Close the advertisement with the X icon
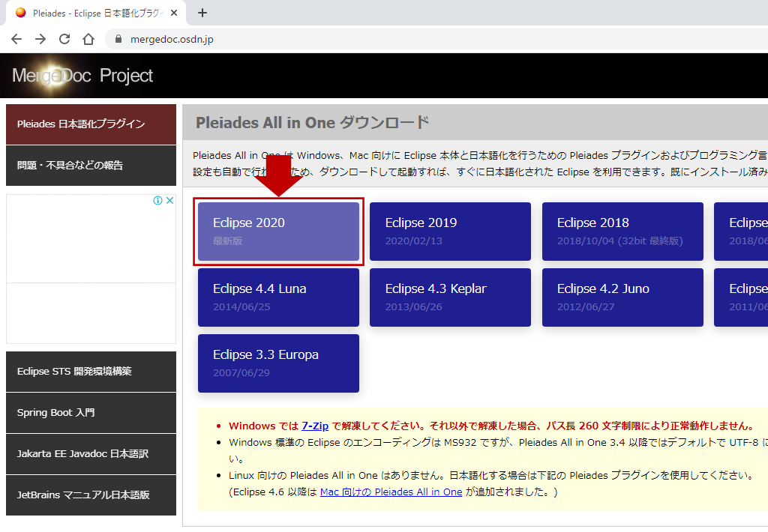The height and width of the screenshot is (532, 768). [x=170, y=200]
